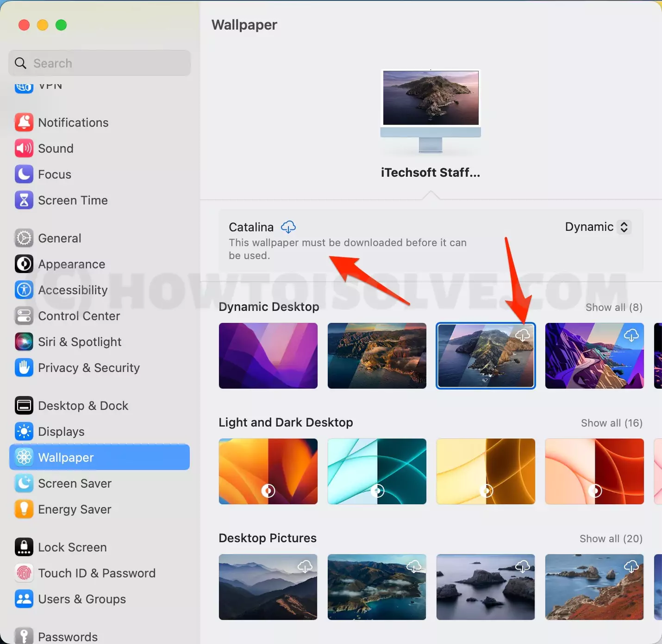Click the iMac wallpaper preview
The image size is (662, 644).
[431, 111]
